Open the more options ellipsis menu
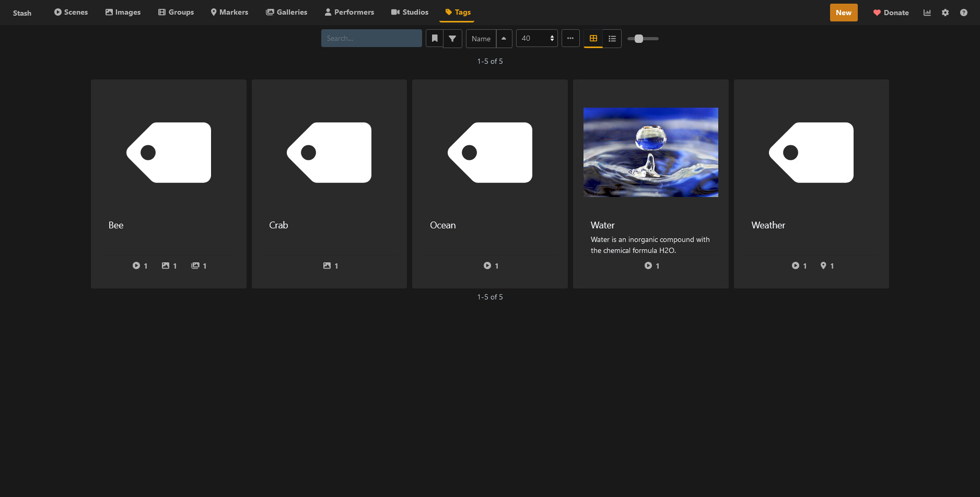 [570, 38]
